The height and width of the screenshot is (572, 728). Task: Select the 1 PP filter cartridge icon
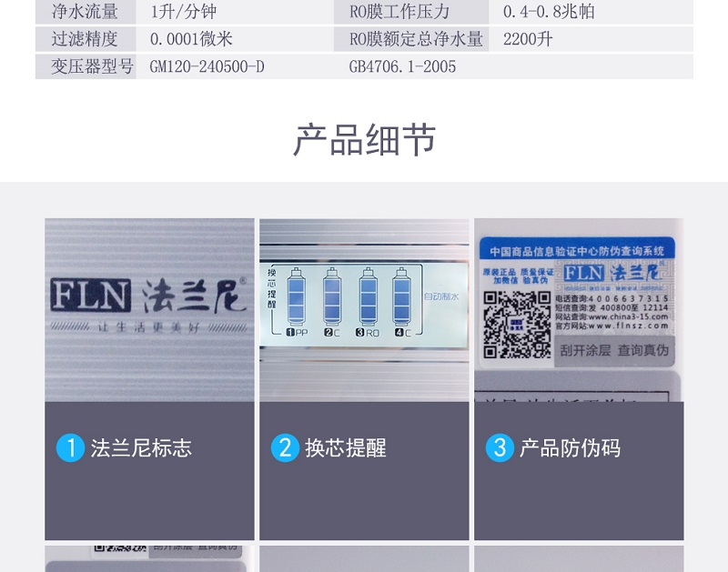click(x=297, y=296)
